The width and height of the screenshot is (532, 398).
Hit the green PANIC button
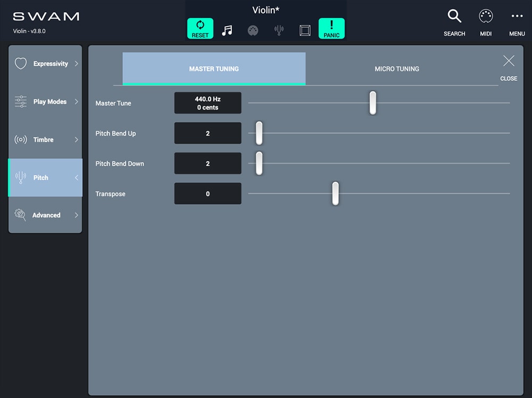click(x=331, y=29)
